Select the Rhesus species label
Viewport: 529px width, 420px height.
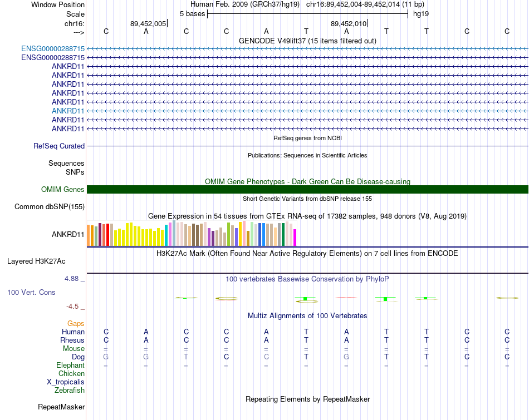[x=72, y=340]
